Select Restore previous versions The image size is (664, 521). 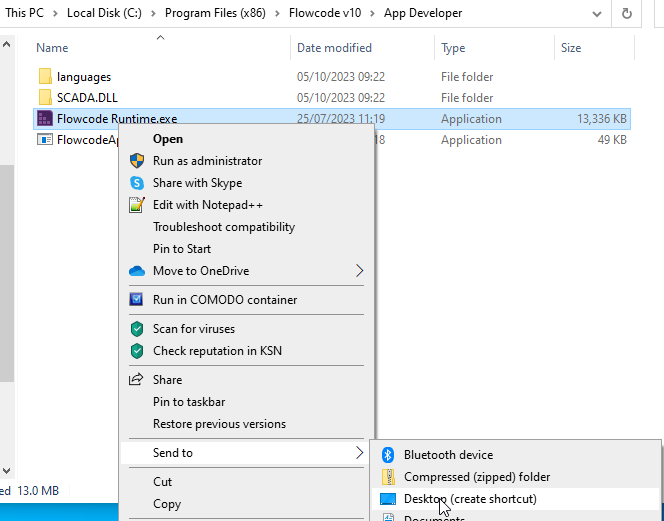pyautogui.click(x=247, y=424)
